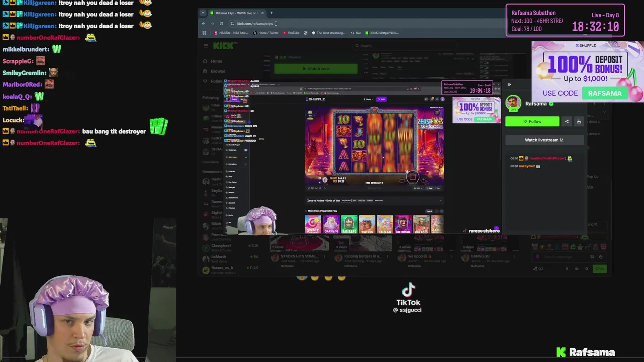Follow Rafsama with the green button
The width and height of the screenshot is (644, 362).
pyautogui.click(x=532, y=121)
